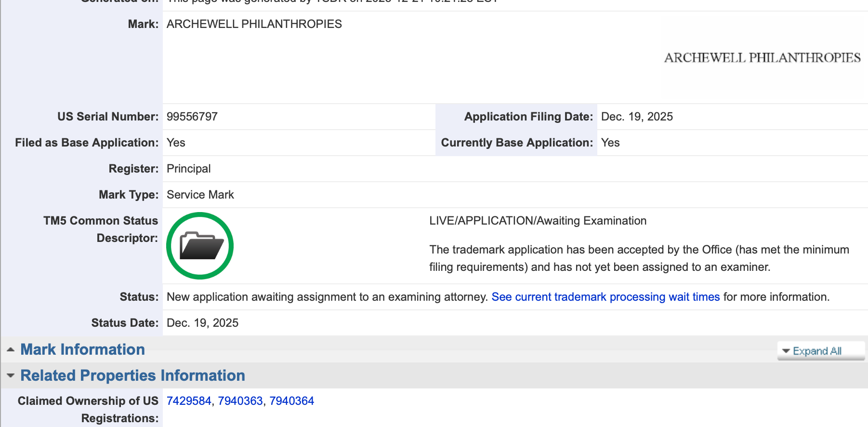Click the Application Filing Date value Dec. 19, 2025

637,117
